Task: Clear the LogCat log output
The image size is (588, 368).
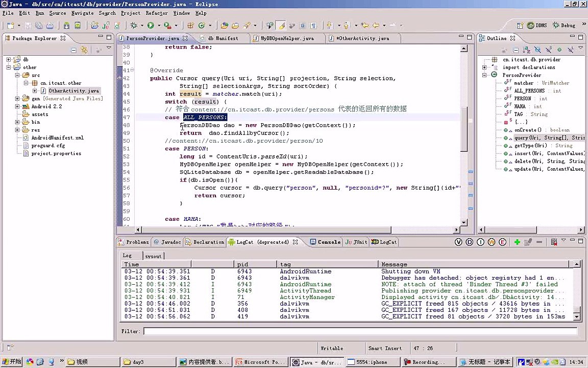Action: pos(554,242)
